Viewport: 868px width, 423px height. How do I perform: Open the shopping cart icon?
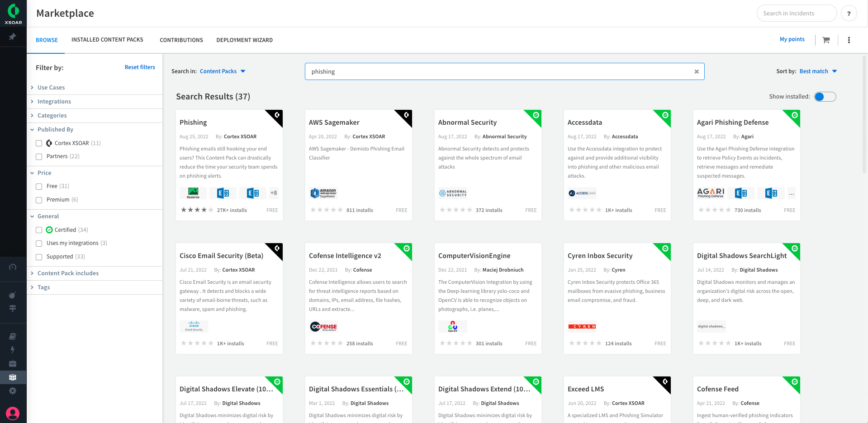point(826,40)
